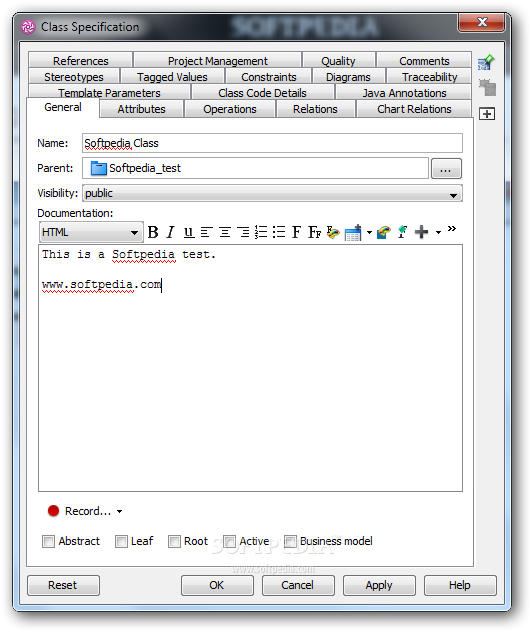
Task: Switch to the Template Parameters tab
Action: [109, 92]
